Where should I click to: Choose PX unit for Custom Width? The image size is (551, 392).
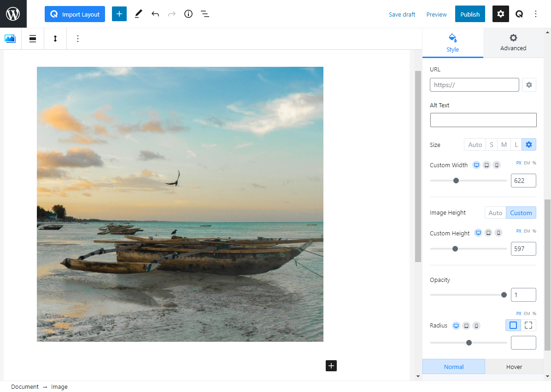519,163
